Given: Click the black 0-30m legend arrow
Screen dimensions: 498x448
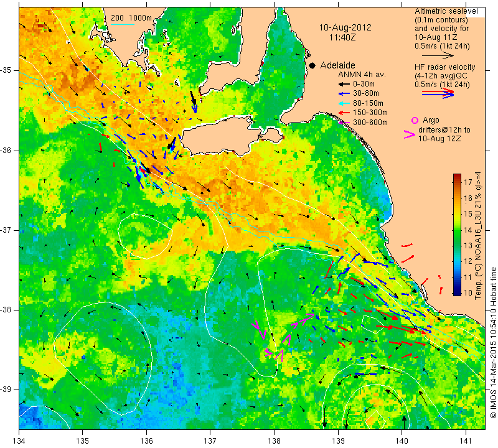Looking at the screenshot, I should point(344,84).
